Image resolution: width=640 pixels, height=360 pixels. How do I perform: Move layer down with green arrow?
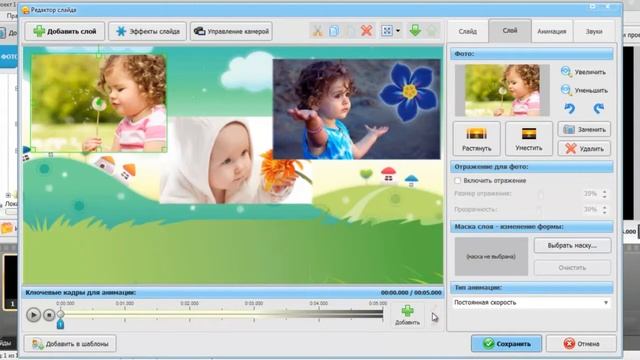[x=415, y=31]
